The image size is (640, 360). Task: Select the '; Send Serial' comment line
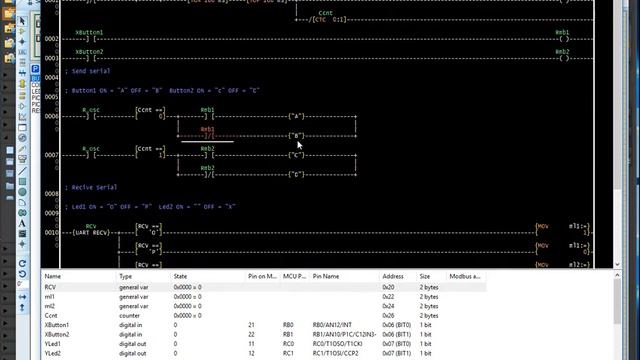[x=87, y=71]
